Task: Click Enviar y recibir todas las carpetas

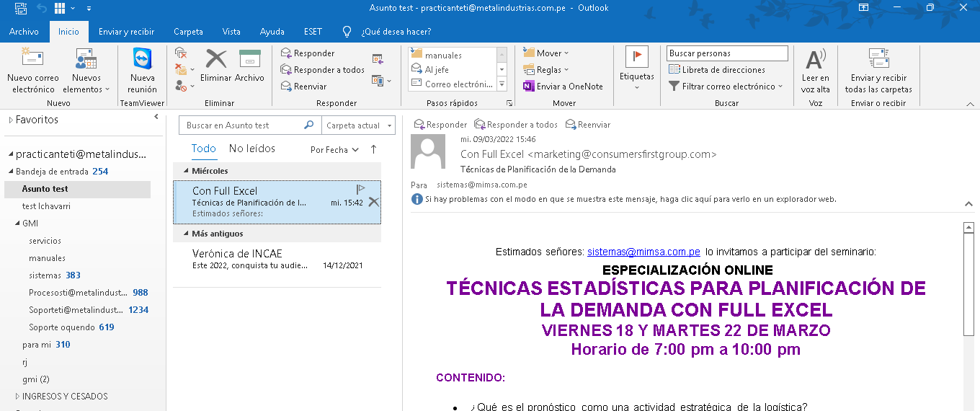Action: (x=878, y=71)
